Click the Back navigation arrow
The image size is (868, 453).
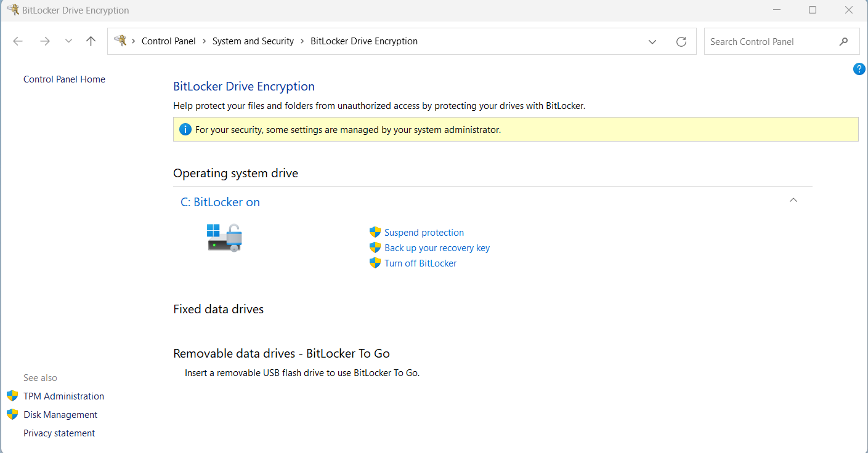click(18, 41)
